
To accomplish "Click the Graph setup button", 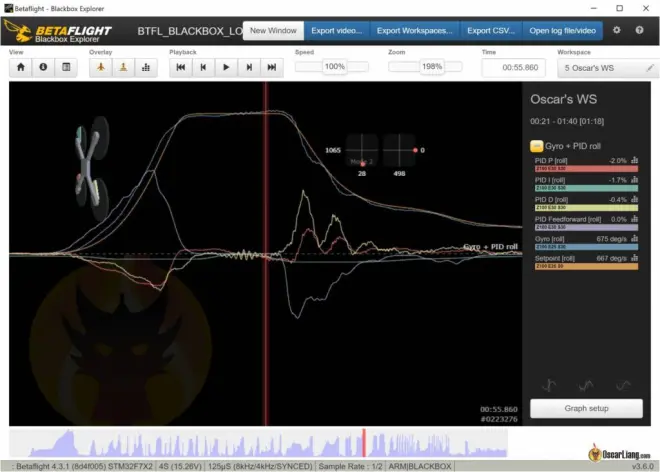I will (586, 408).
